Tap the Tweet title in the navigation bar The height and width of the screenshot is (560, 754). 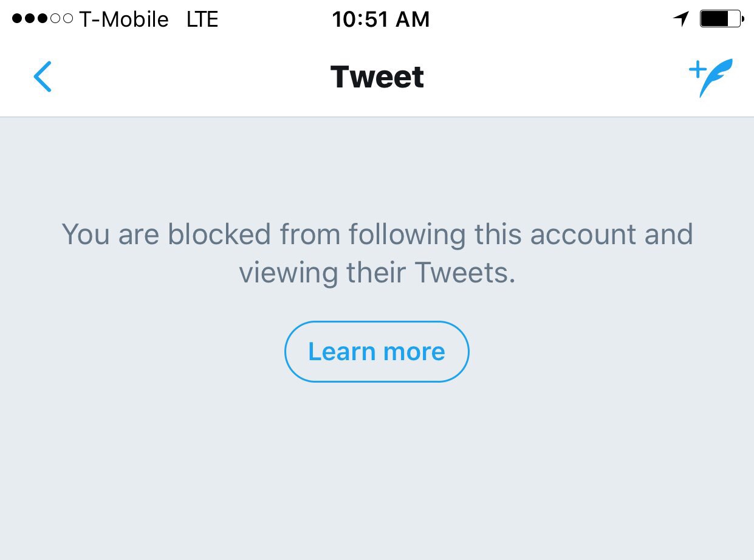coord(377,77)
